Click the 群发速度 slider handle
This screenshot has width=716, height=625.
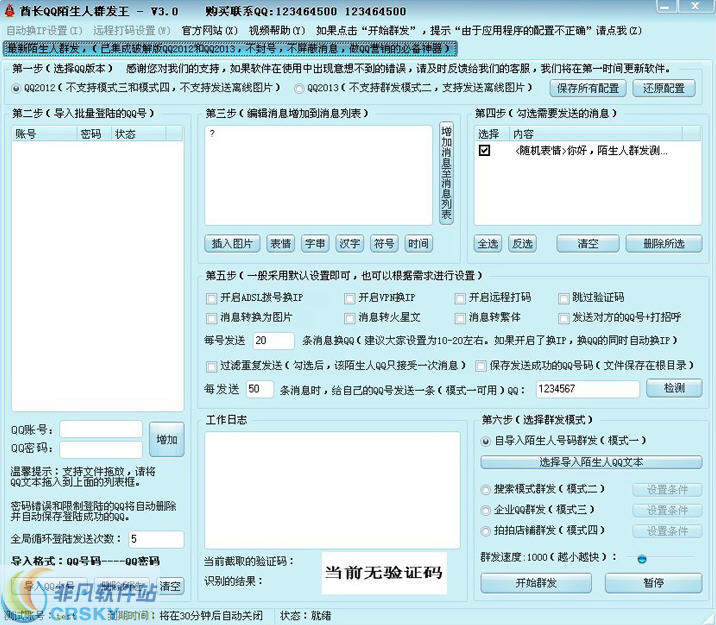tap(642, 558)
